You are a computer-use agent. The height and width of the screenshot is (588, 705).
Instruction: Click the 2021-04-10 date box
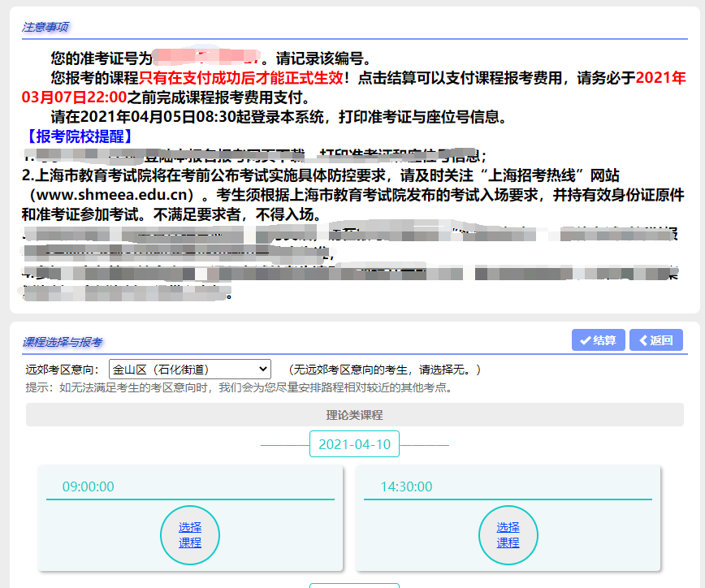click(x=354, y=443)
